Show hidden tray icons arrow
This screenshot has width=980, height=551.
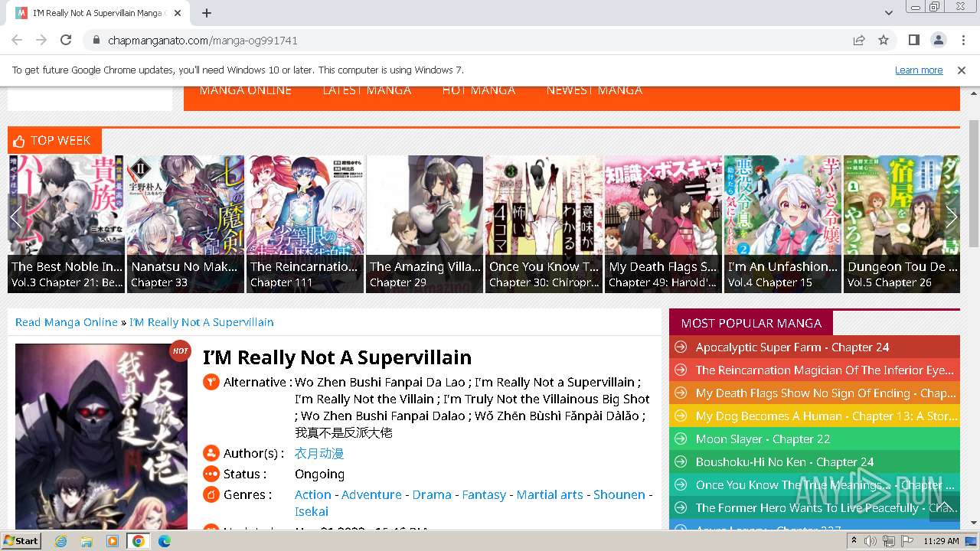pyautogui.click(x=854, y=541)
